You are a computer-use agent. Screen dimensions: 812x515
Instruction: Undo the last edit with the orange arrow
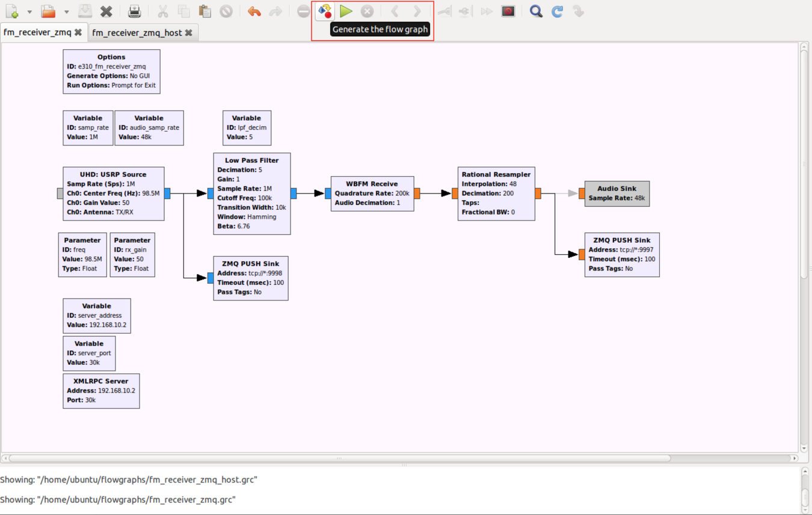[254, 11]
